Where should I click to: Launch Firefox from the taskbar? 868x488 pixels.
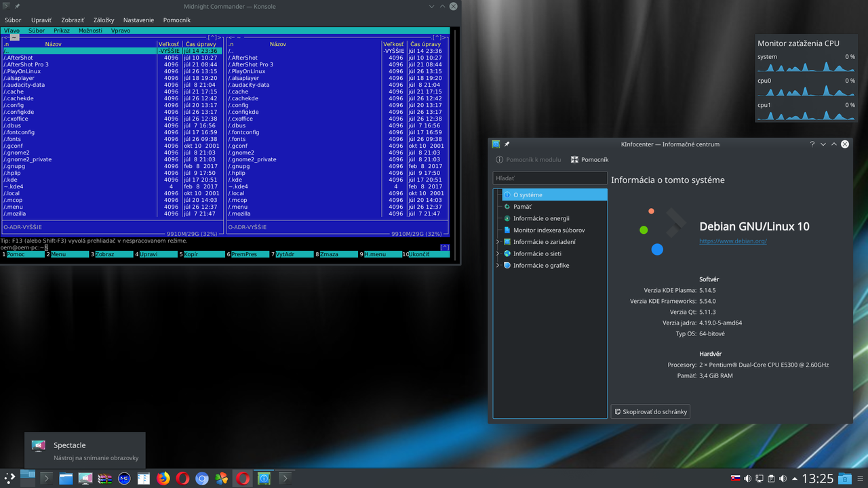[163, 479]
